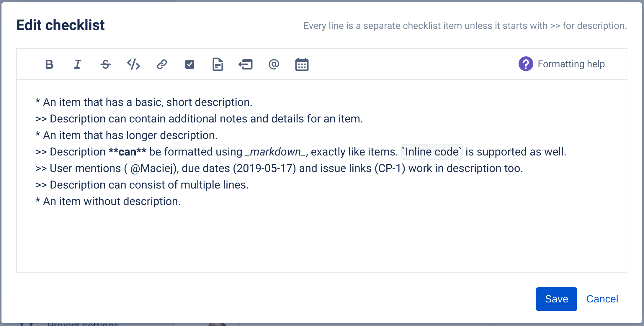Click the purple question mark help icon
This screenshot has height=326, width=644.
coord(525,64)
